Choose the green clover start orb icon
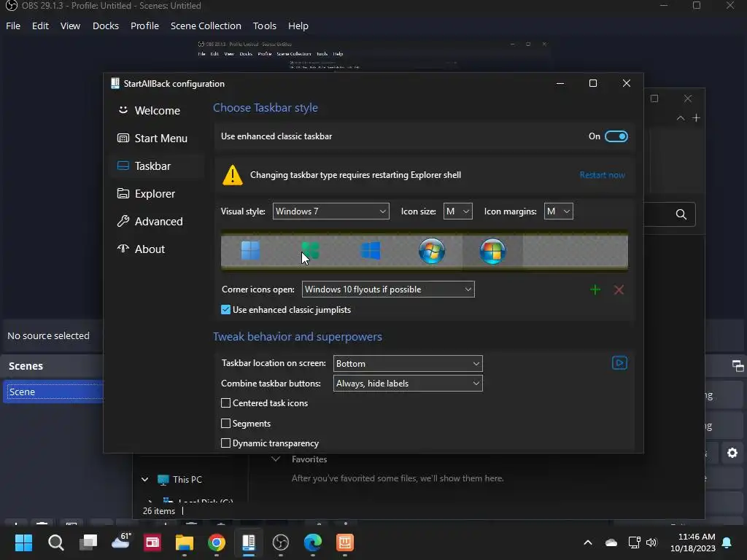The height and width of the screenshot is (560, 747). 311,251
